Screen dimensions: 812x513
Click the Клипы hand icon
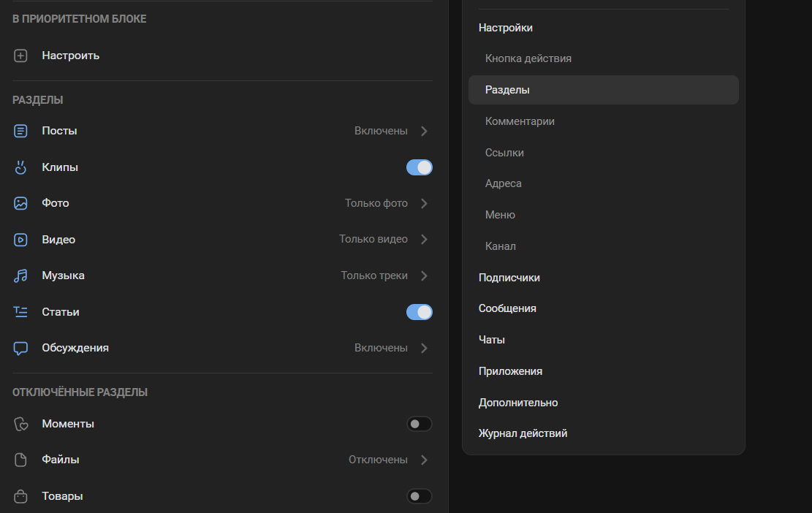20,167
